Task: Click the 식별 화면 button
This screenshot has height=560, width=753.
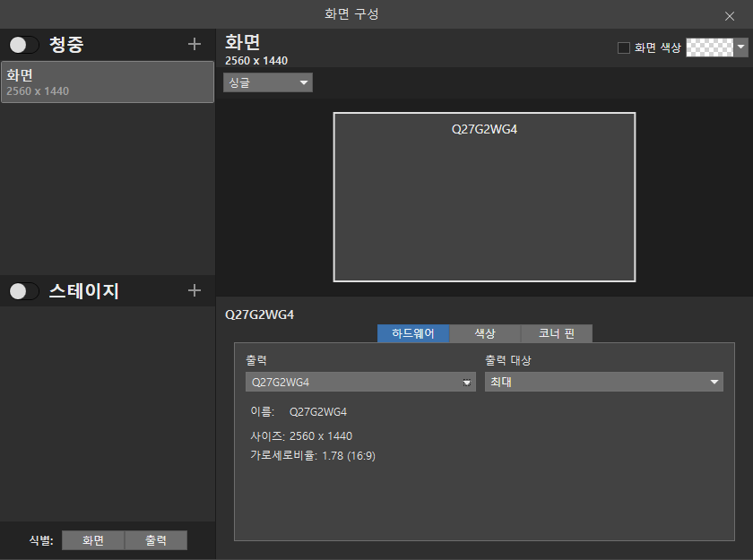Action: (x=93, y=540)
